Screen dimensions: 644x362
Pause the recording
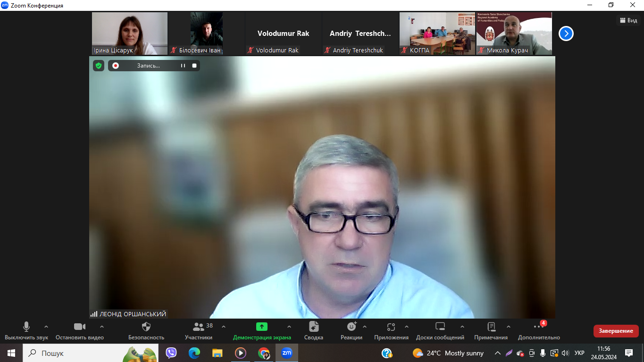183,66
